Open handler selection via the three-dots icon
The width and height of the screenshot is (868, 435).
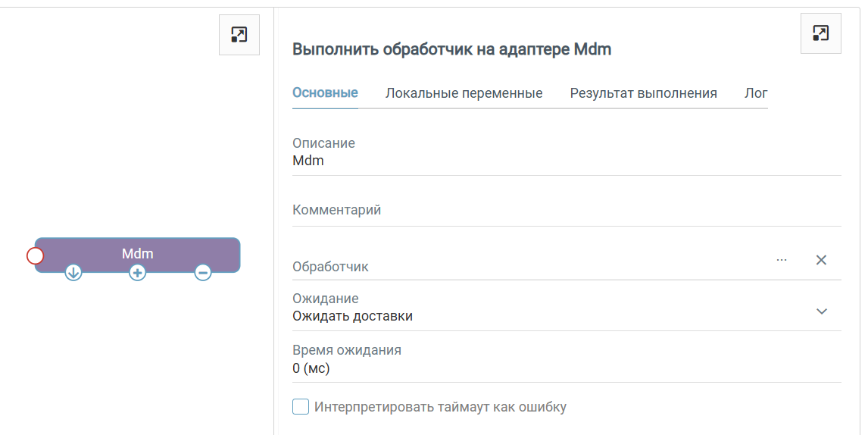pyautogui.click(x=782, y=260)
